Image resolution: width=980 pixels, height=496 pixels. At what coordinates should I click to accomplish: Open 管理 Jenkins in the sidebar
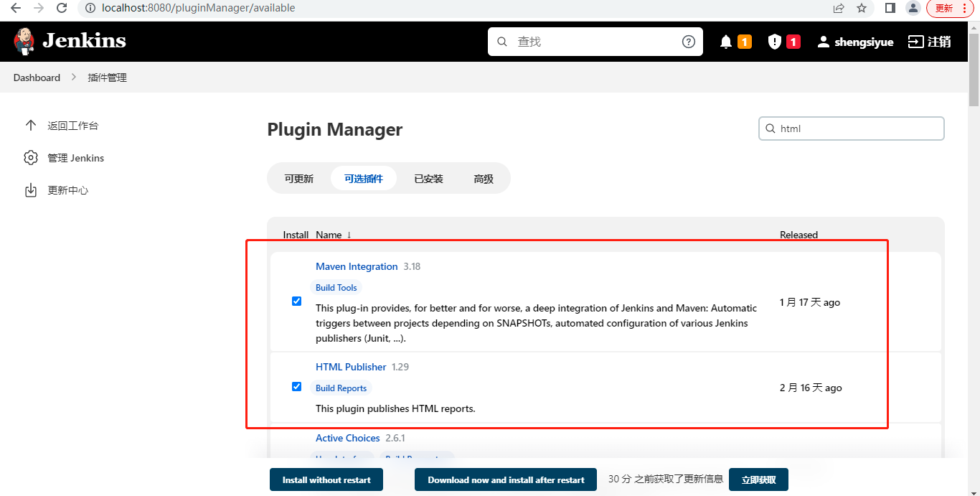[x=76, y=158]
